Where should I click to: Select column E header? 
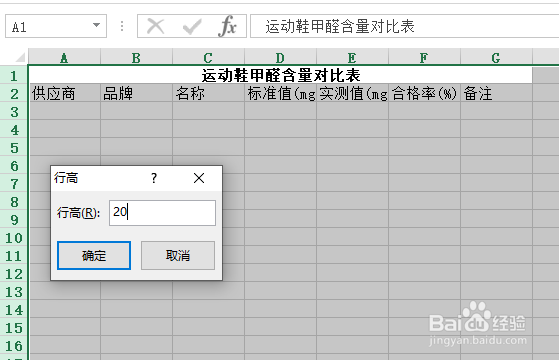[352, 57]
